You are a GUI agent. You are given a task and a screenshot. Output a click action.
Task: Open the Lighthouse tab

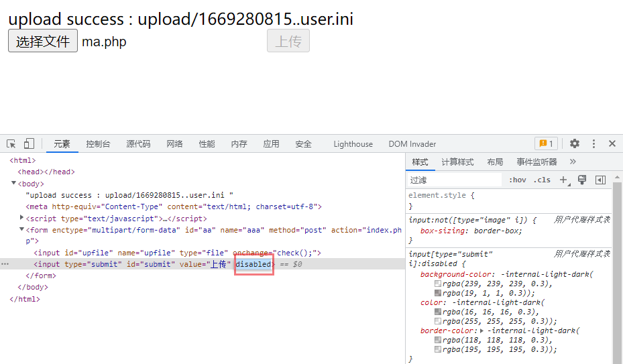[353, 144]
